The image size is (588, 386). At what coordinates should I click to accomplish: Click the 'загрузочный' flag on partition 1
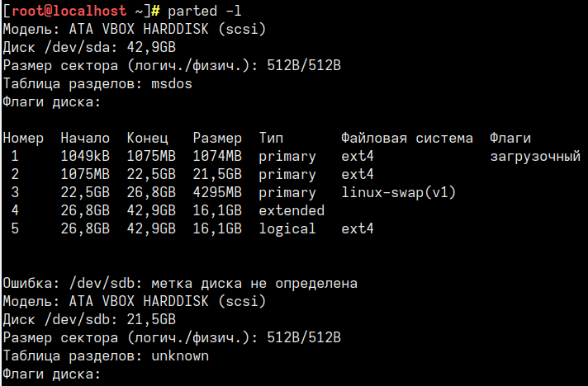pos(535,157)
